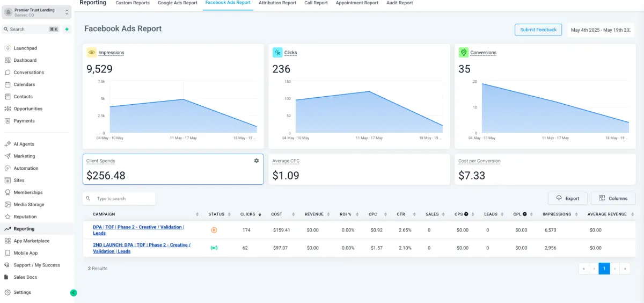Switch to Google Ads Report tab

178,3
